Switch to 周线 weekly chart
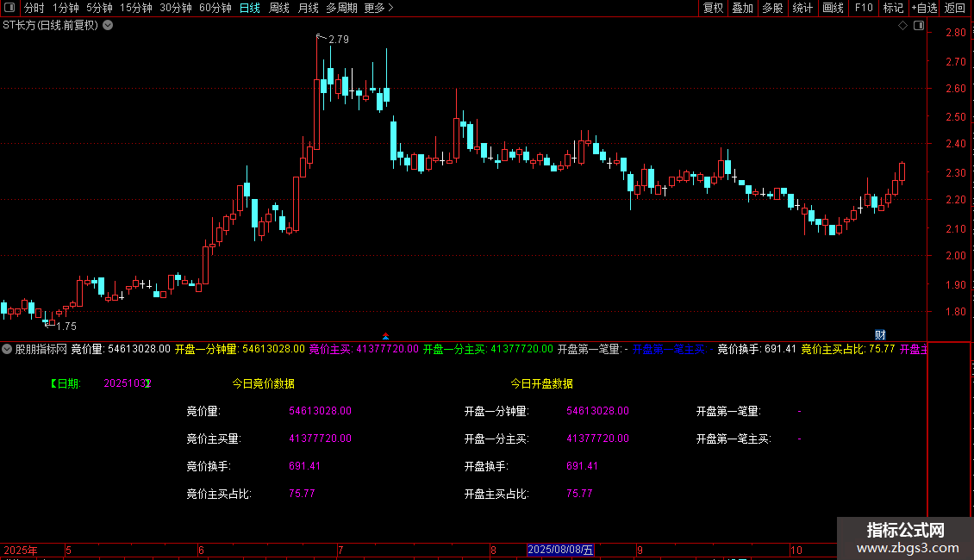 pos(279,8)
